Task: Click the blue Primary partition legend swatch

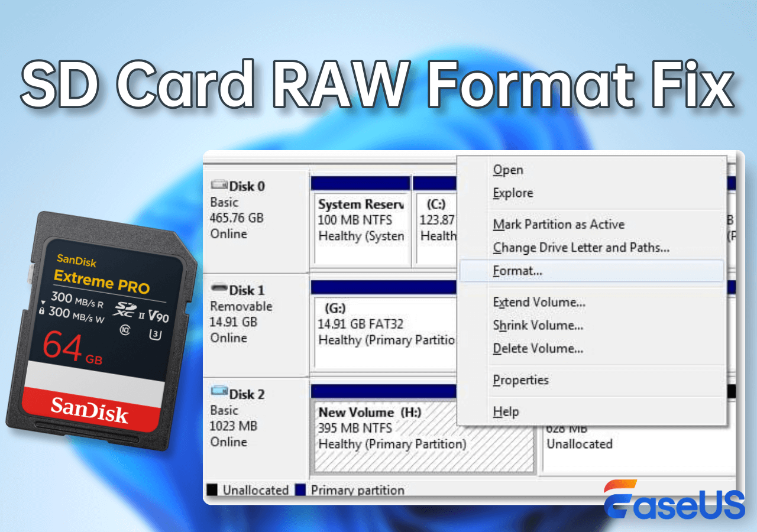Action: pyautogui.click(x=300, y=490)
